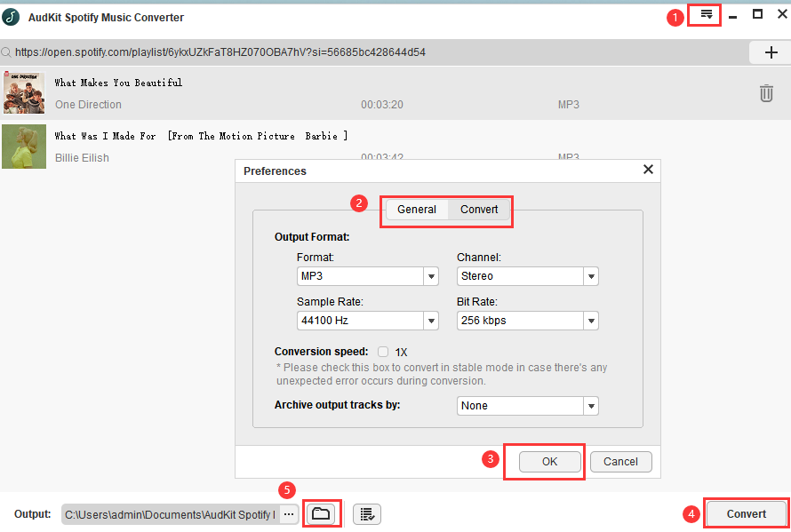Open the Bit Rate 256 kbps dropdown
This screenshot has height=532, width=791.
click(x=591, y=322)
